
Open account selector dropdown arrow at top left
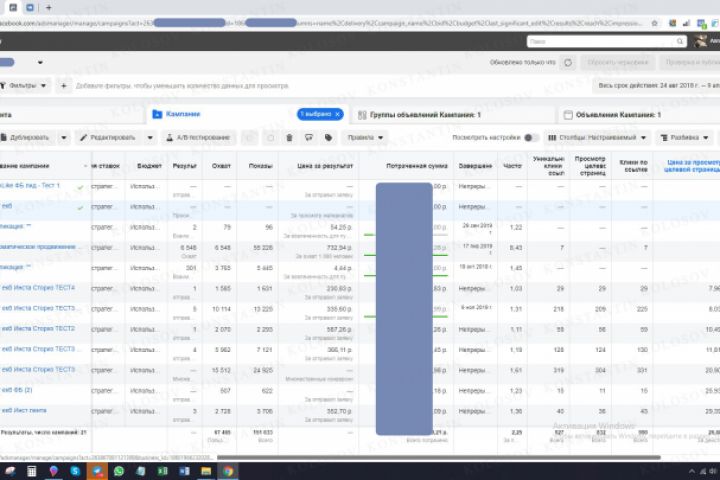click(x=40, y=62)
